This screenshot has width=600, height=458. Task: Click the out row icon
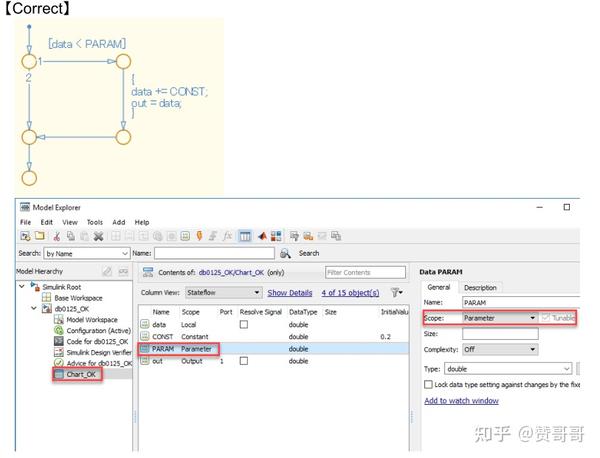[145, 361]
